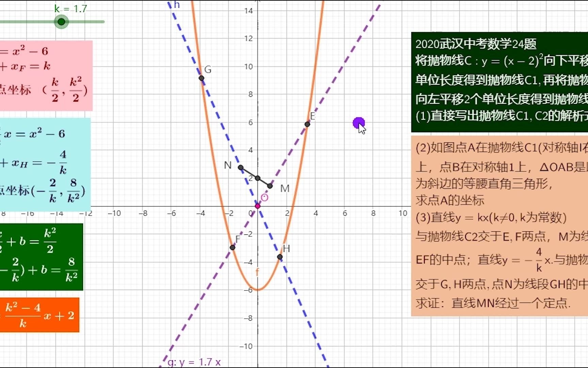
Task: Click point M at the segment end
Action: (x=270, y=186)
